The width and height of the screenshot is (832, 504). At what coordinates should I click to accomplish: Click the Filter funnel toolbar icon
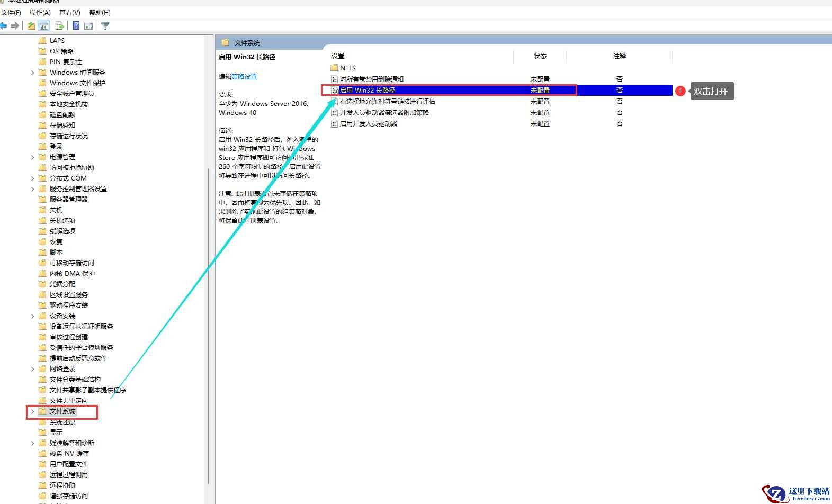pyautogui.click(x=105, y=25)
